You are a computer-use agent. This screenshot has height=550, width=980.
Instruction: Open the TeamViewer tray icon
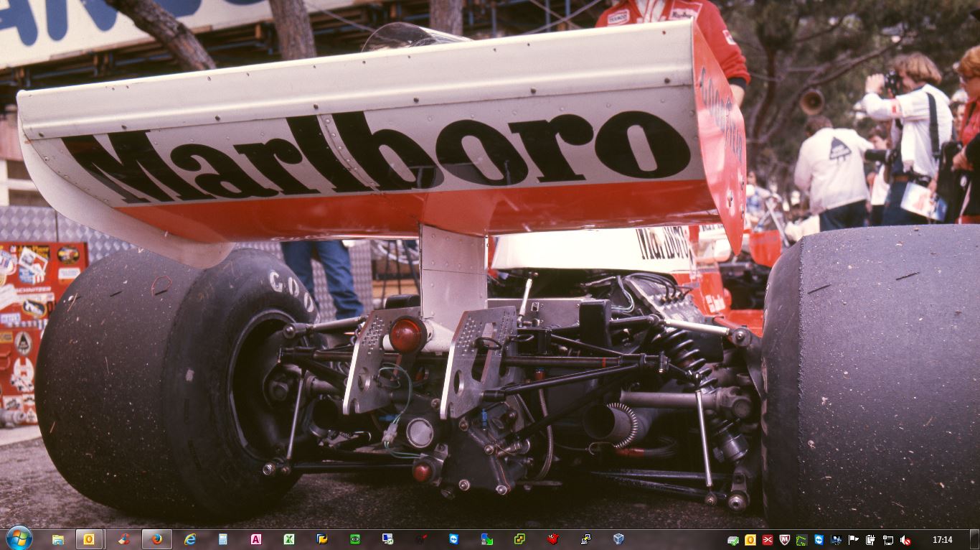(819, 540)
